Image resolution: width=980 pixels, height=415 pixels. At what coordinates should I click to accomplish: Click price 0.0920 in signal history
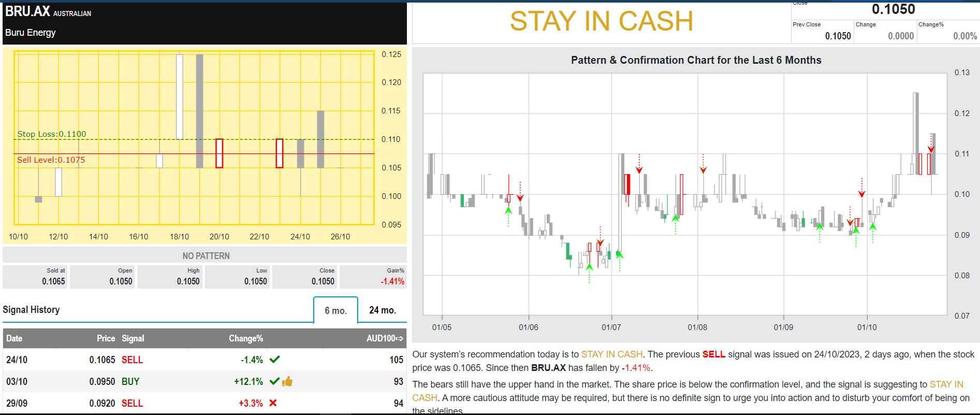pos(102,403)
